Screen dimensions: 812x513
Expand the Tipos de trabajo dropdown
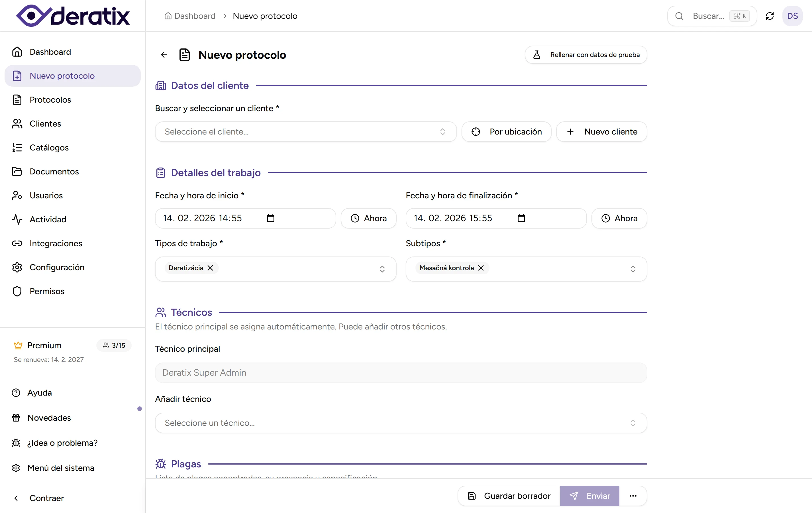(x=382, y=269)
